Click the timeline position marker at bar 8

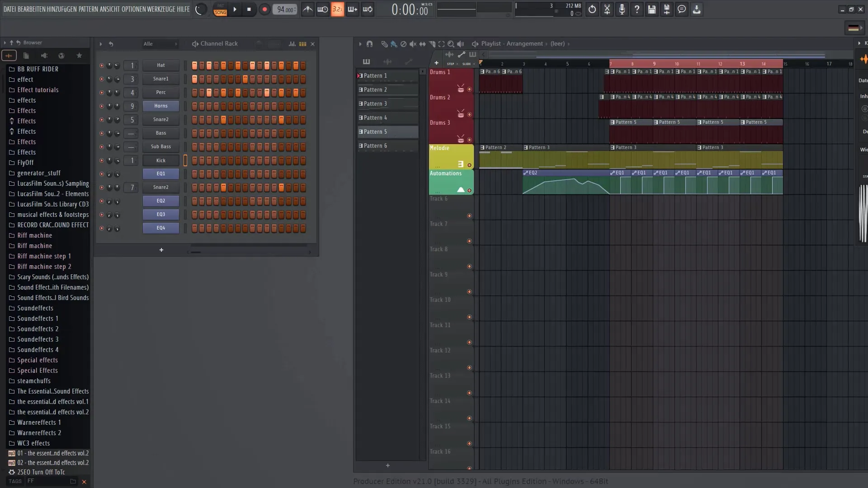[x=632, y=64]
